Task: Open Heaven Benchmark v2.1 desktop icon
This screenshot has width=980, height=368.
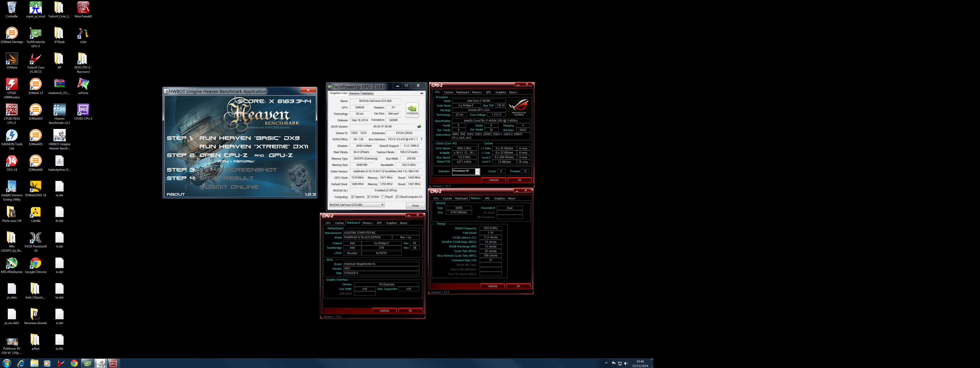Action: coord(59,113)
